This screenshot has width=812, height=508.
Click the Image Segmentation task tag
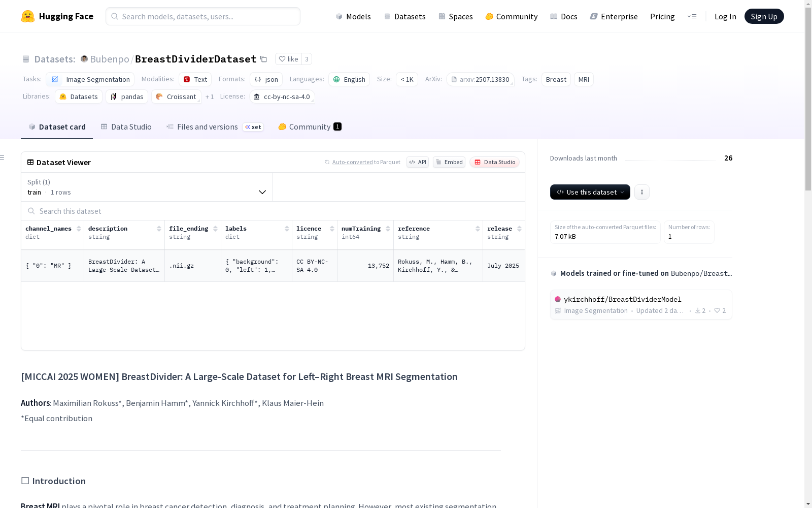[90, 79]
